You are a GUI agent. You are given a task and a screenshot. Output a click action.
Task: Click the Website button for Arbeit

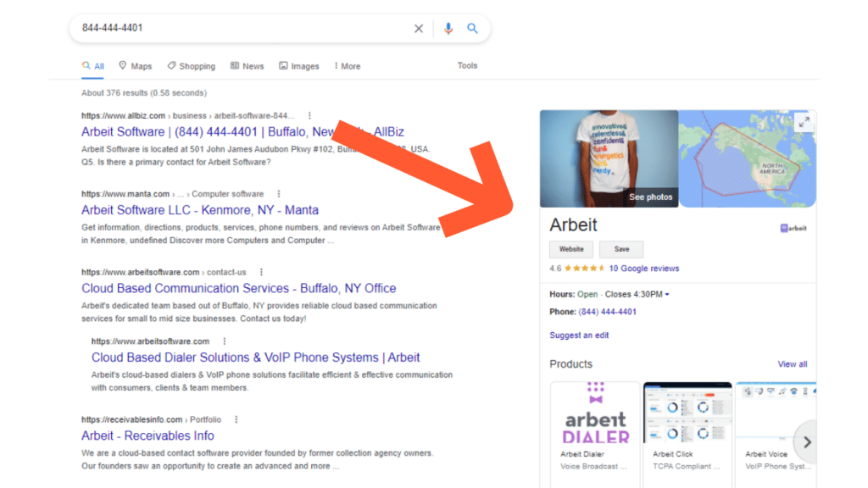tap(571, 249)
